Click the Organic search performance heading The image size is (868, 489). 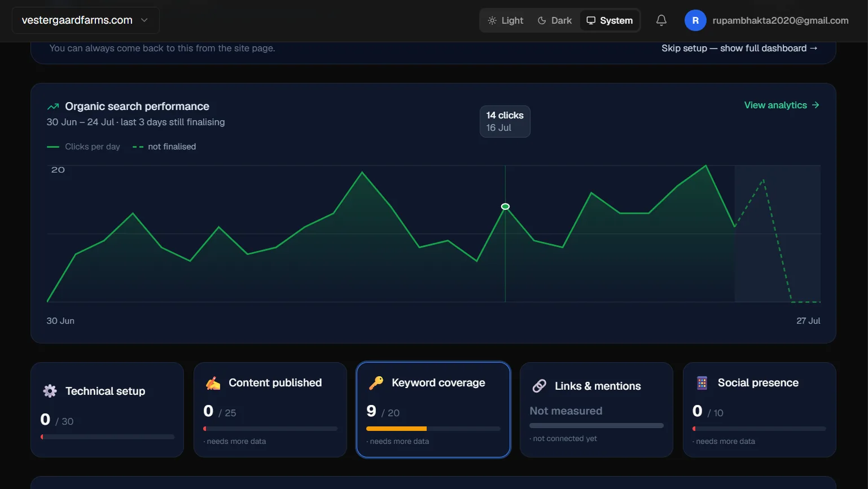(x=137, y=107)
